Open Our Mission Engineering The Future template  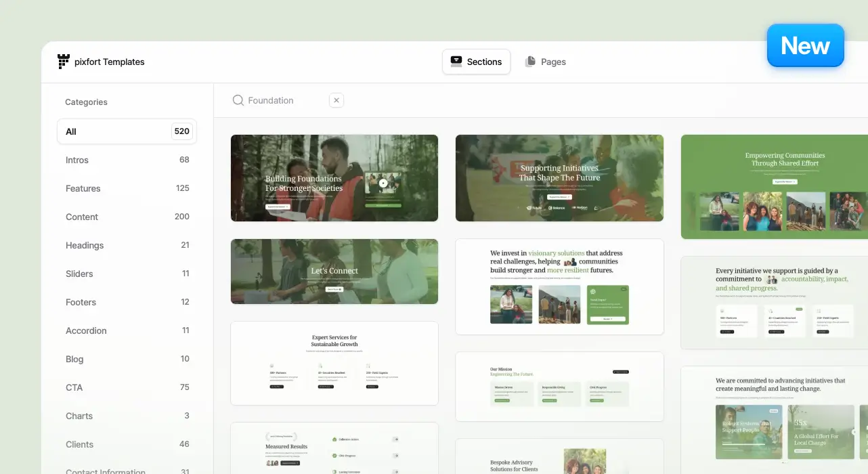(x=559, y=387)
